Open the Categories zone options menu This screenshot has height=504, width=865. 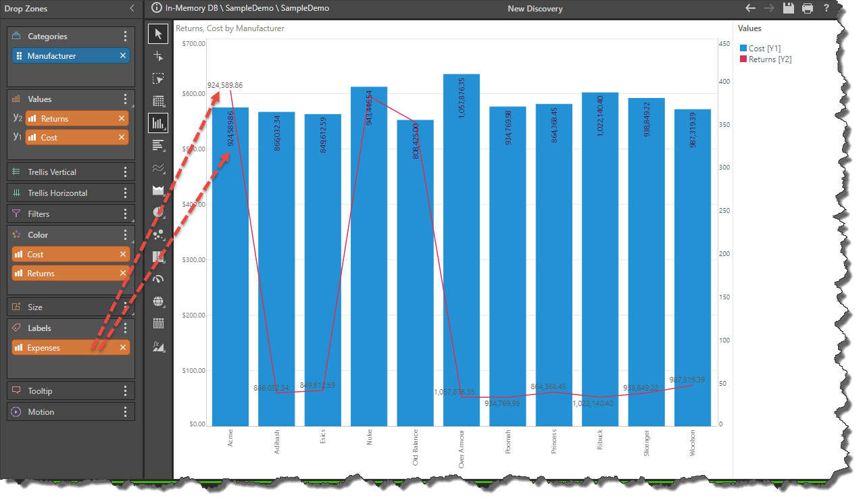pyautogui.click(x=125, y=36)
